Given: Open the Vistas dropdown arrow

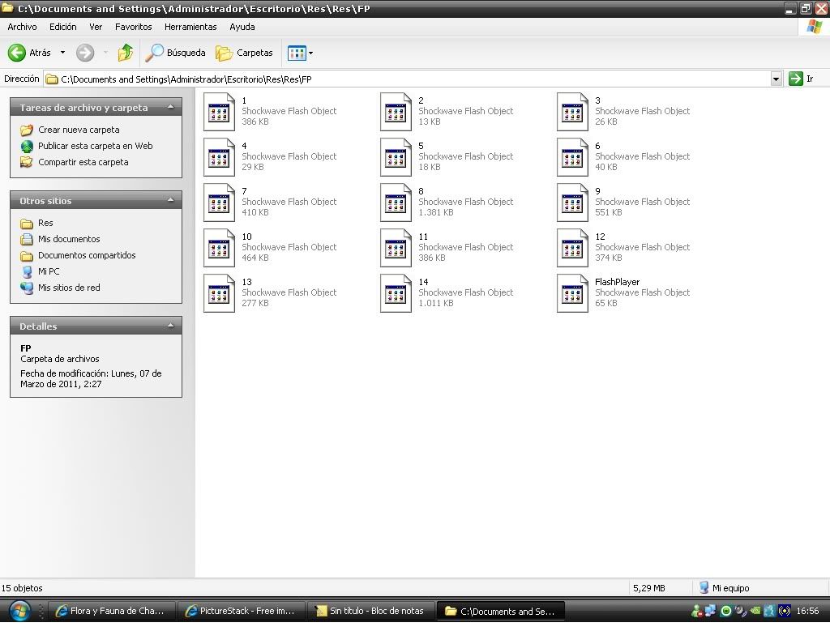Looking at the screenshot, I should [310, 53].
